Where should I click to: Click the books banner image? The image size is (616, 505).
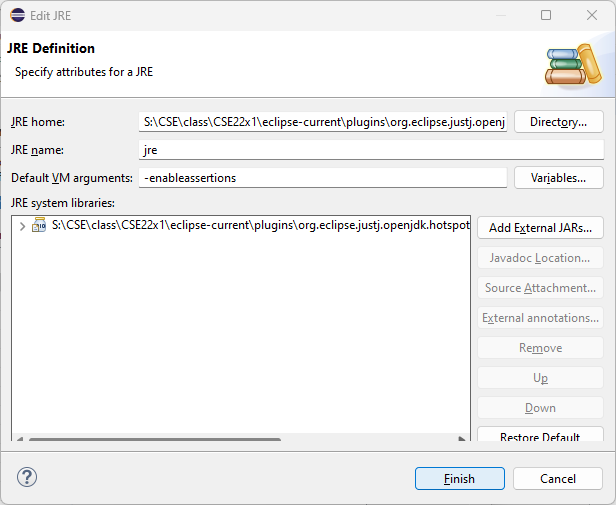pos(573,62)
